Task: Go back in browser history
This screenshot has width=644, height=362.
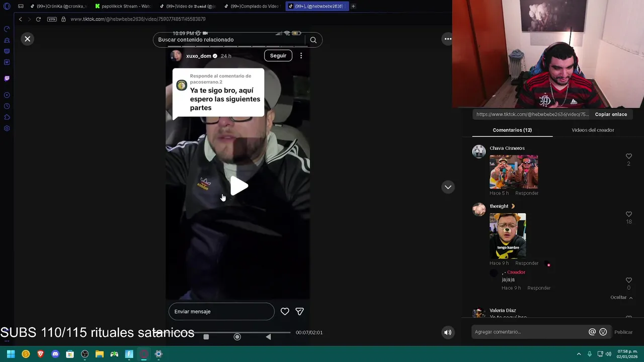Action: pyautogui.click(x=20, y=19)
